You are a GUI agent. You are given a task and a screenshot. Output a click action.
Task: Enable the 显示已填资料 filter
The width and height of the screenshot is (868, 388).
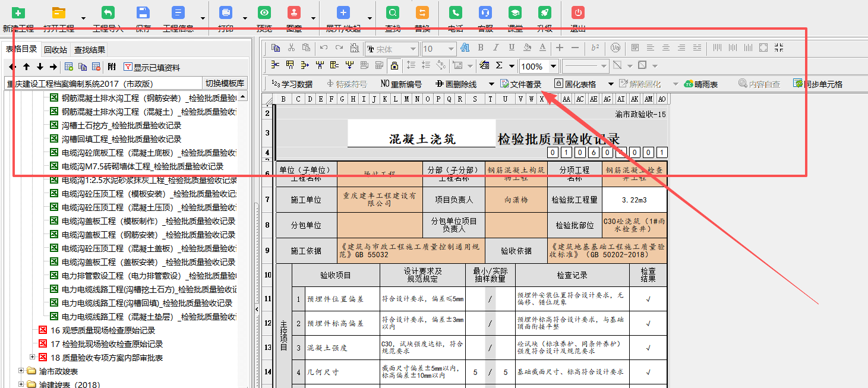(x=156, y=65)
